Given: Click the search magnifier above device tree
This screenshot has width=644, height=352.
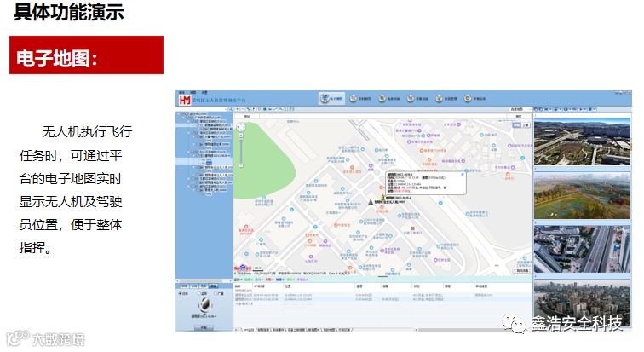Looking at the screenshot, I should (x=231, y=109).
